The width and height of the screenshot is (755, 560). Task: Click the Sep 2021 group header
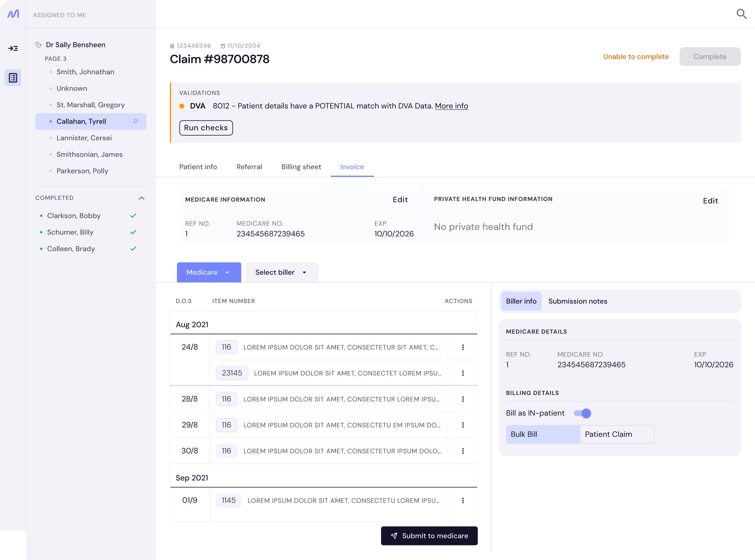click(x=324, y=478)
